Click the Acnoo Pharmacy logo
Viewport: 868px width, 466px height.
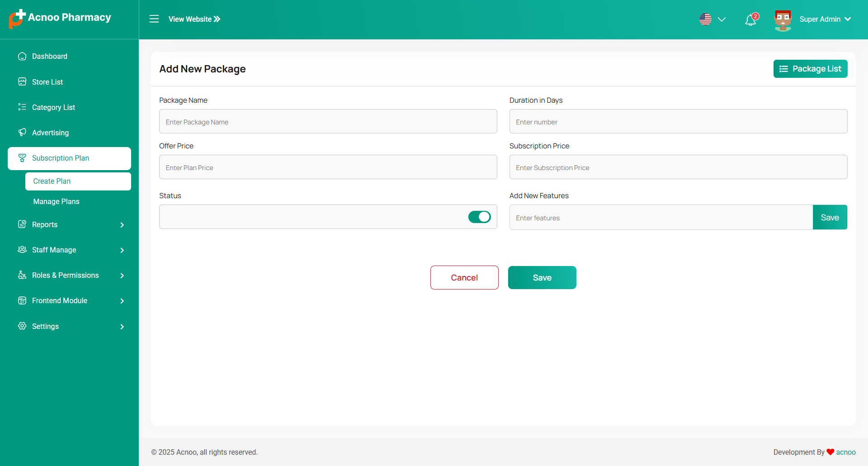60,19
